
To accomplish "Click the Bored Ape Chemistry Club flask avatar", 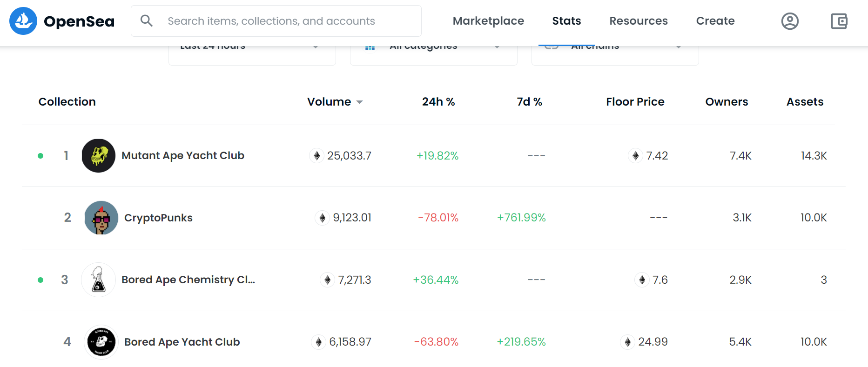I will pyautogui.click(x=99, y=280).
